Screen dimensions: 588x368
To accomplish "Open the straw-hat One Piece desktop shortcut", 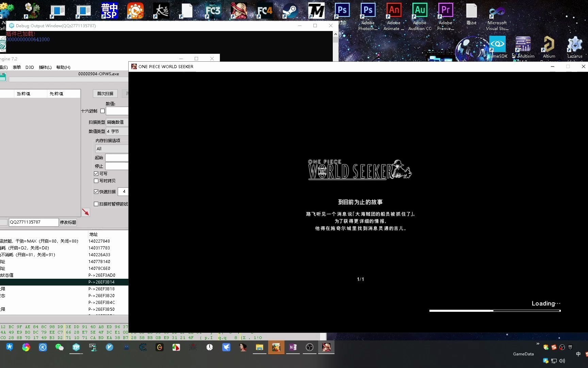I will tap(239, 11).
